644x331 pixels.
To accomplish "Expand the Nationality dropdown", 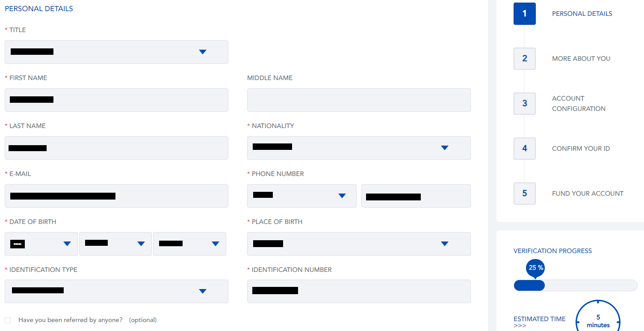I will tap(359, 148).
